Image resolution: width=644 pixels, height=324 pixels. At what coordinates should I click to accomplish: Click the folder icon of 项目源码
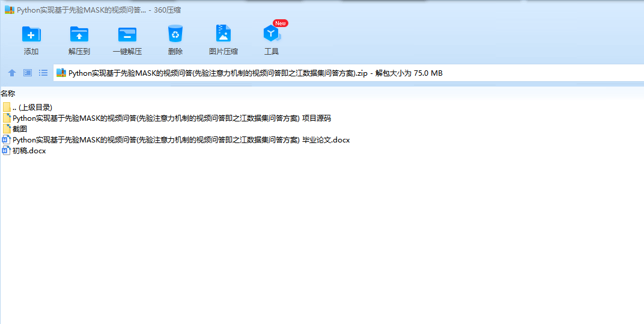pos(7,118)
